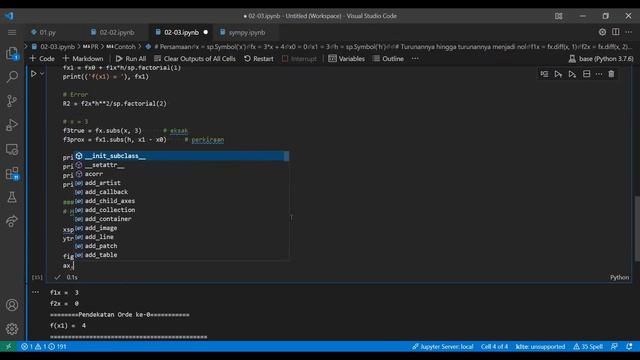Open the Extensions view

12,173
